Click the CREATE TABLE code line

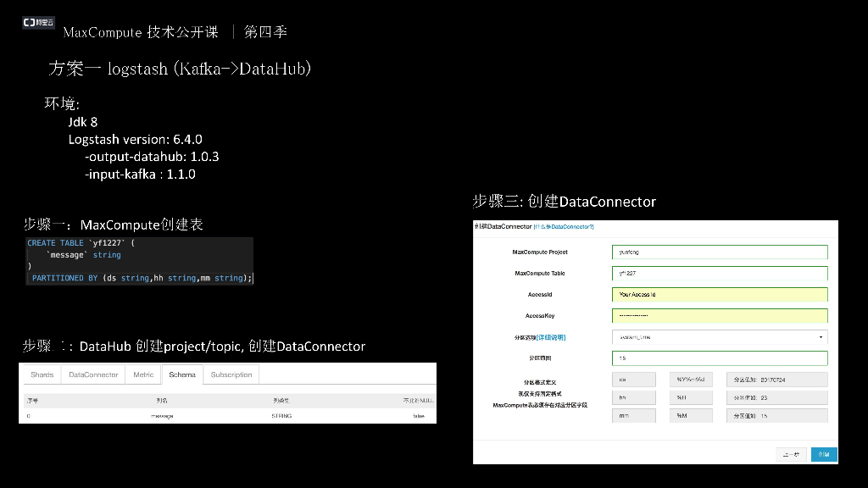81,243
